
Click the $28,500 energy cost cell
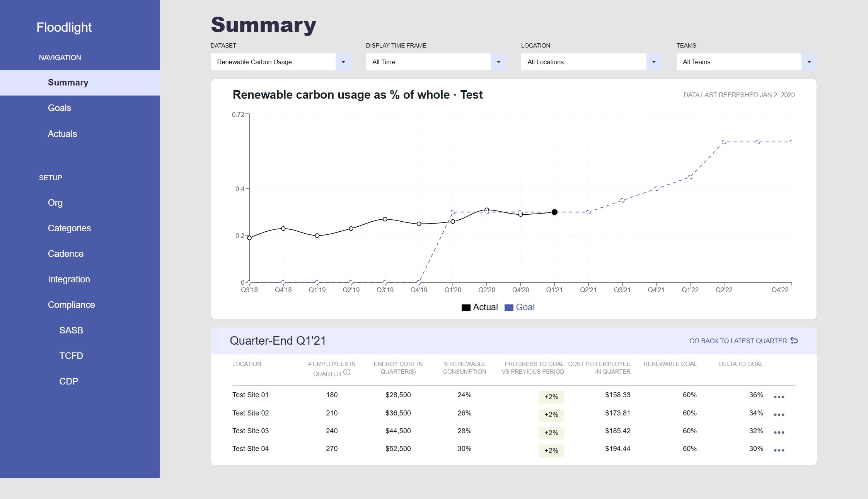[x=398, y=395]
